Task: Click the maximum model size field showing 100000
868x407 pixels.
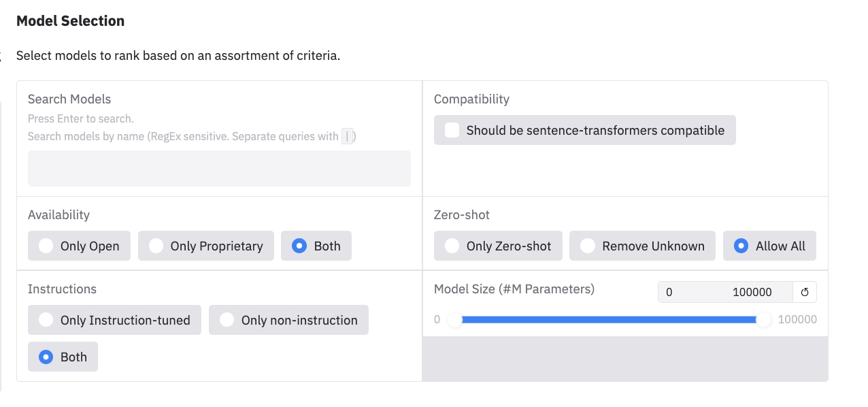Action: tap(752, 292)
